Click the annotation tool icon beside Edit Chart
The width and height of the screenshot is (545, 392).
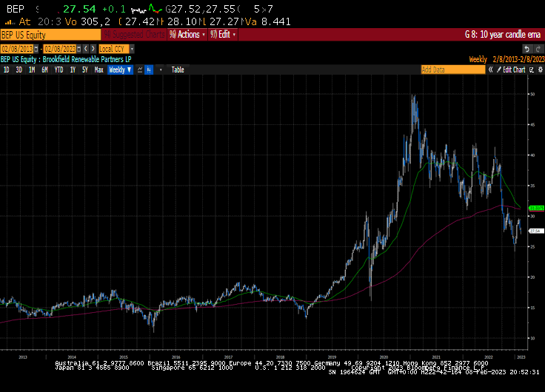click(x=532, y=70)
